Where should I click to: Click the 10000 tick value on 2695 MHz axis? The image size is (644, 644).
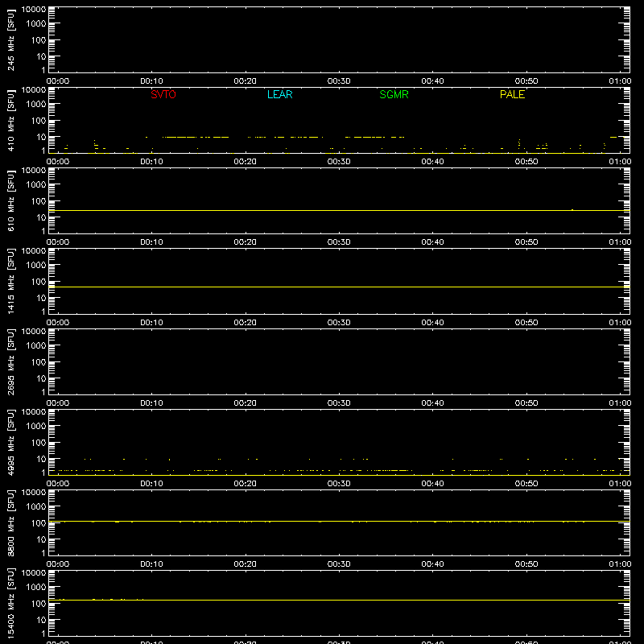tap(34, 332)
